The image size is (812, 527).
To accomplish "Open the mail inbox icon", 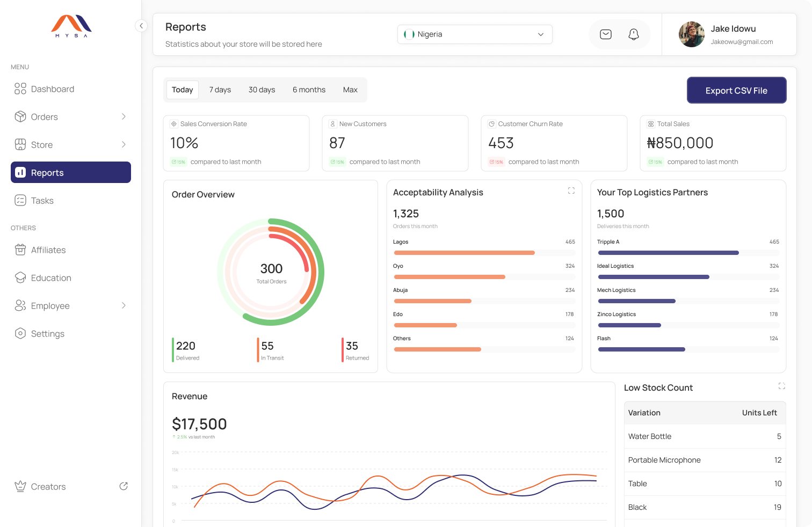I will pos(606,34).
